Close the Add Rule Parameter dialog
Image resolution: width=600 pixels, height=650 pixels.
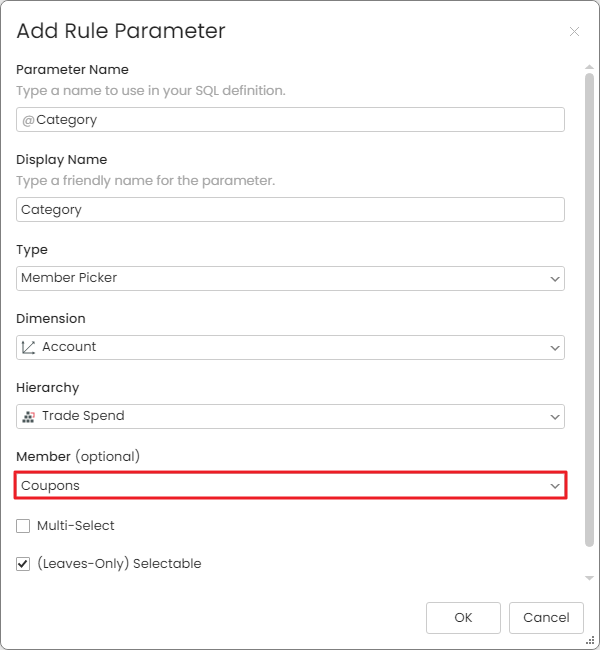tap(574, 32)
